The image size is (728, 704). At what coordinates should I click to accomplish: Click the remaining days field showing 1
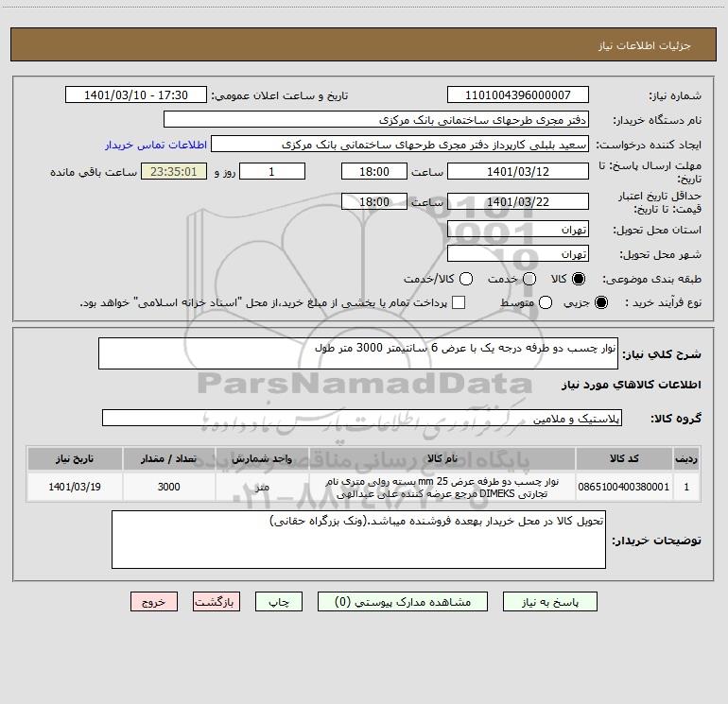[272, 171]
